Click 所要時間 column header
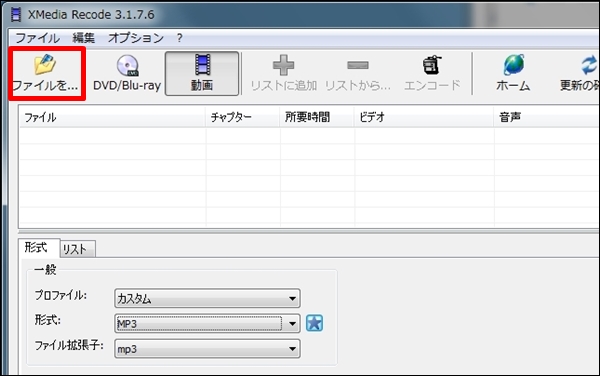This screenshot has height=376, width=600. pyautogui.click(x=317, y=117)
